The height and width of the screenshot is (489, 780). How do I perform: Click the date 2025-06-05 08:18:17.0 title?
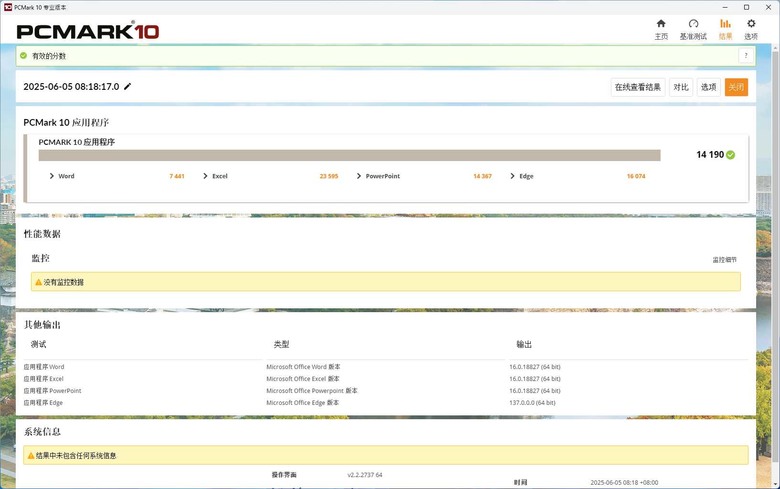(71, 87)
